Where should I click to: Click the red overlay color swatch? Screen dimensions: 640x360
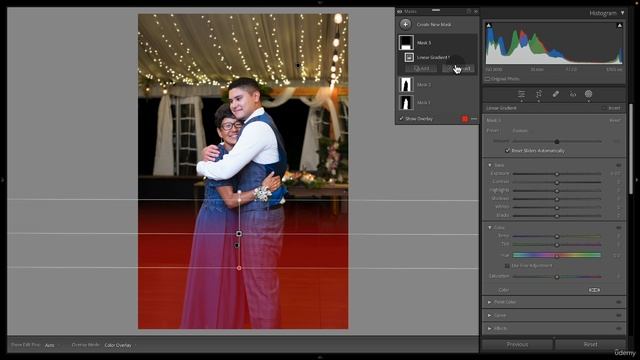[464, 119]
